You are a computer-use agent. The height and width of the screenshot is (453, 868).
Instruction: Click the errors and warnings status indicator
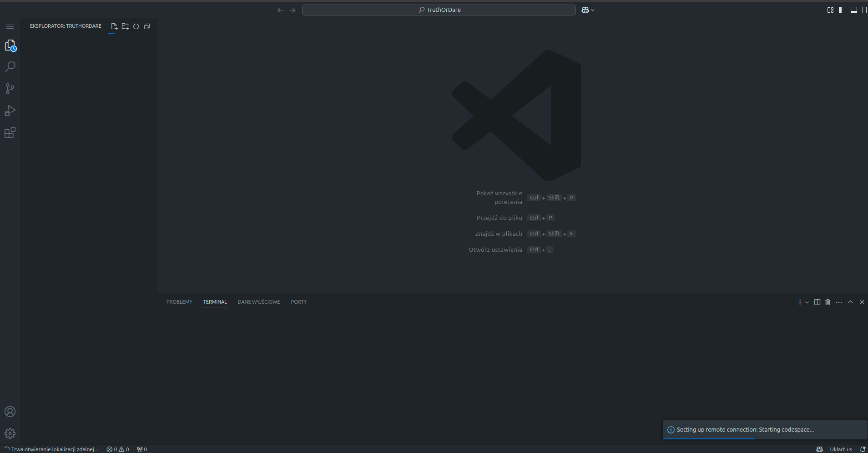click(118, 449)
